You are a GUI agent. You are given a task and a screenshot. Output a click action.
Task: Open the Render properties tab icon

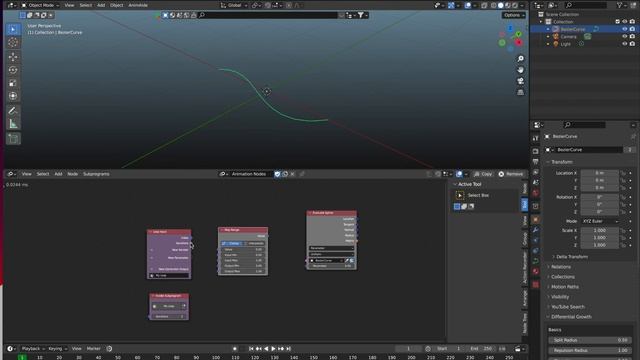536,151
